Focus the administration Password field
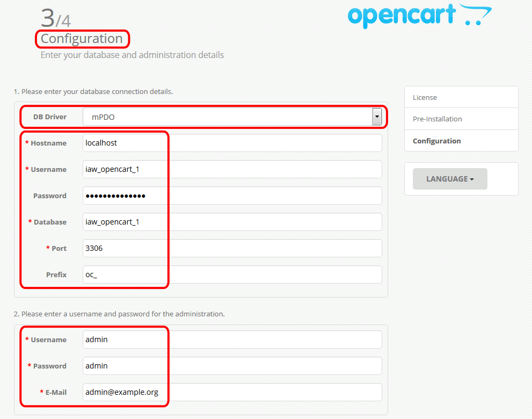Image resolution: width=532 pixels, height=419 pixels. tap(232, 366)
